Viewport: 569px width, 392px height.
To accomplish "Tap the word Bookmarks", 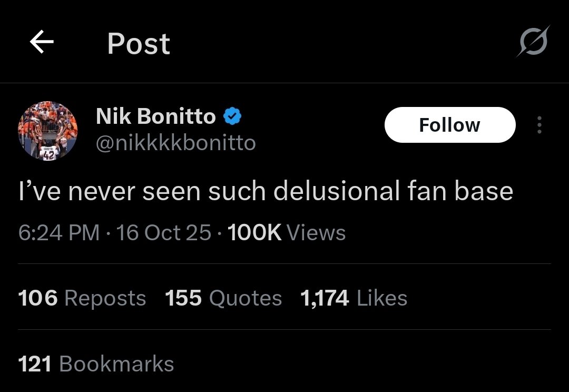I will pos(116,364).
